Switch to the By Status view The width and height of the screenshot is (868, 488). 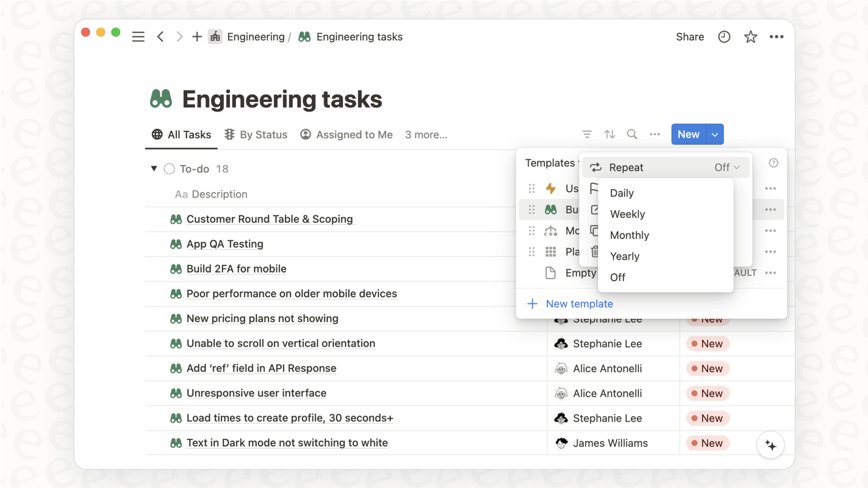point(263,134)
